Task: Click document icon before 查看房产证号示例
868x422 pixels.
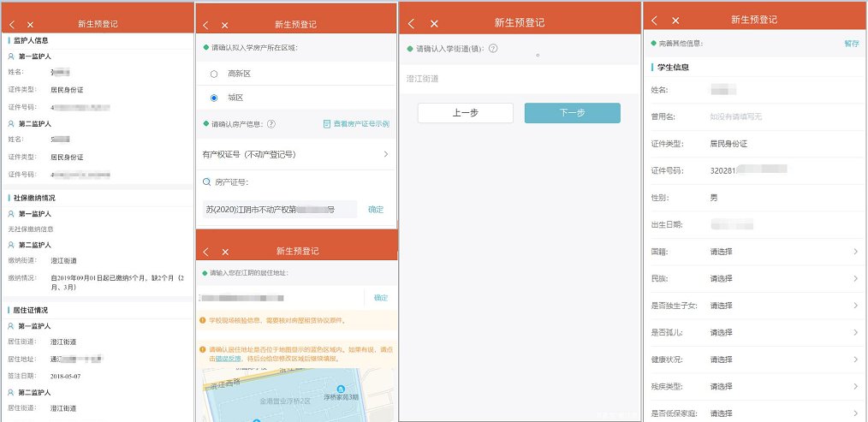Action: (327, 124)
